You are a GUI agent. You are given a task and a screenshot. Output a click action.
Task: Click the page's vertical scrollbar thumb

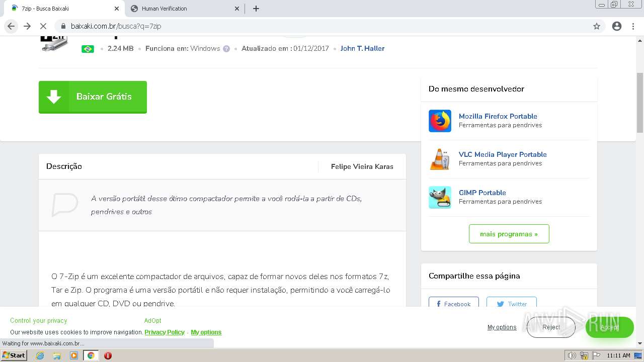click(x=640, y=103)
